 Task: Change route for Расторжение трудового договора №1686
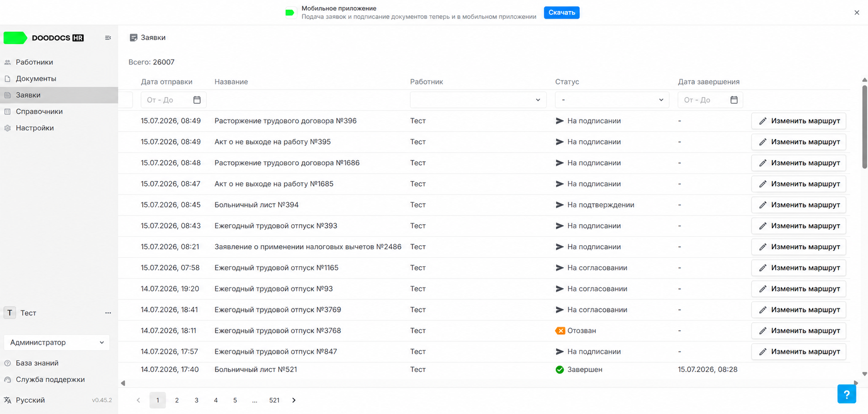coord(799,163)
